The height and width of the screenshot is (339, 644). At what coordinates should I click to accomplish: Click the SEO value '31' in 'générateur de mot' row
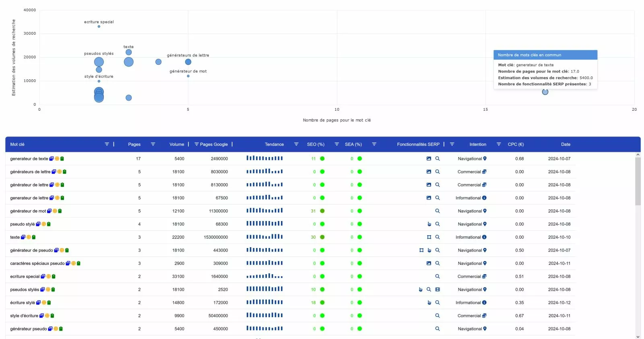click(x=313, y=211)
